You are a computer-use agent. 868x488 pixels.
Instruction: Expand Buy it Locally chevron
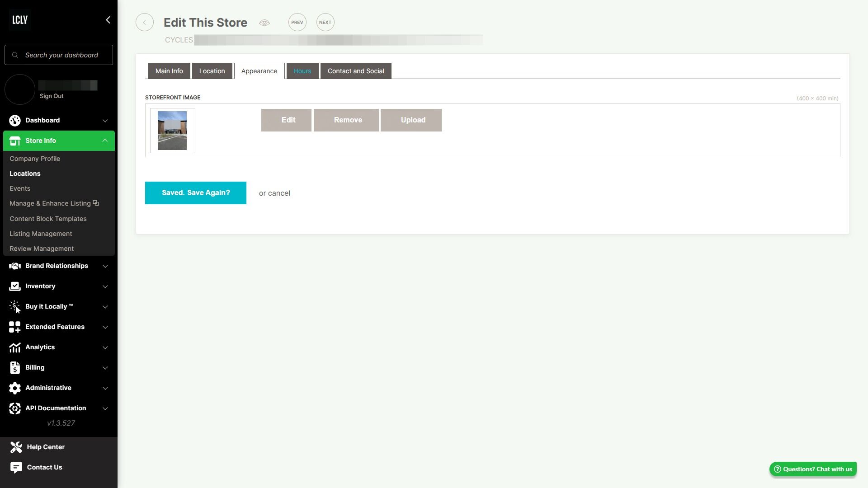point(105,307)
